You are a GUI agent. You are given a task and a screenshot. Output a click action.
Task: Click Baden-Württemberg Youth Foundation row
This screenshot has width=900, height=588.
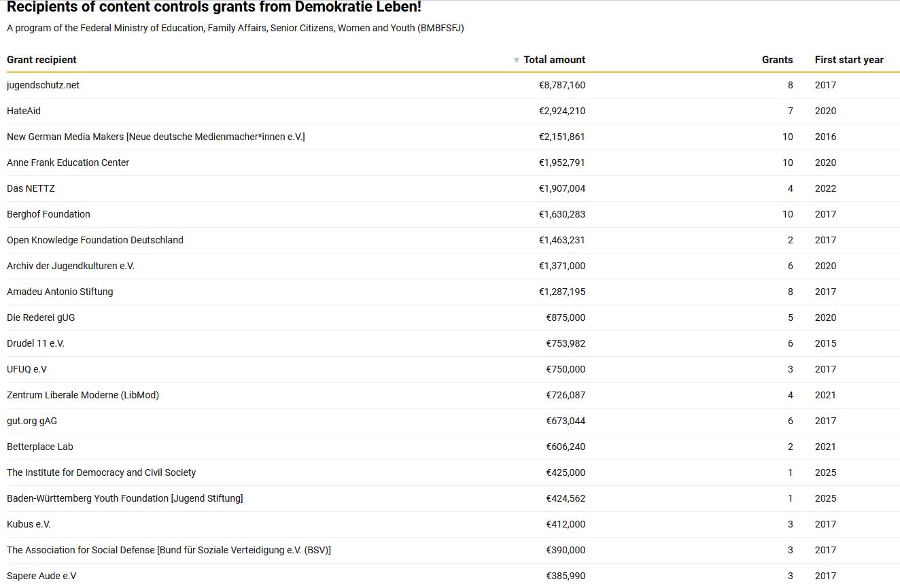pos(124,498)
